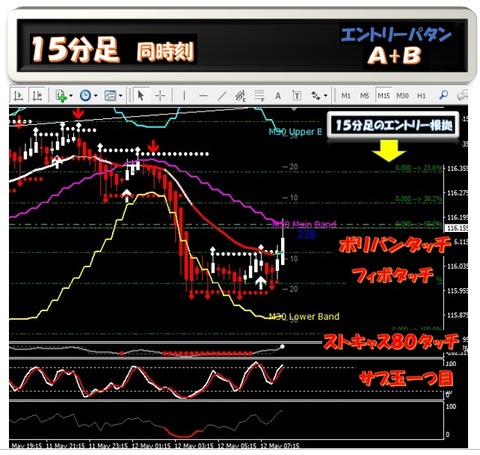Click the M30 Lower Band label
The image size is (480, 455).
coord(304,317)
